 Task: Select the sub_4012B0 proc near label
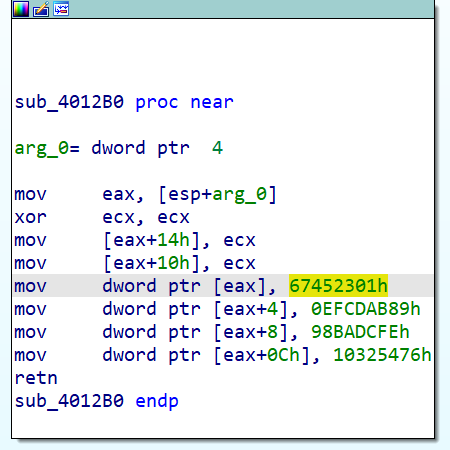click(x=124, y=102)
